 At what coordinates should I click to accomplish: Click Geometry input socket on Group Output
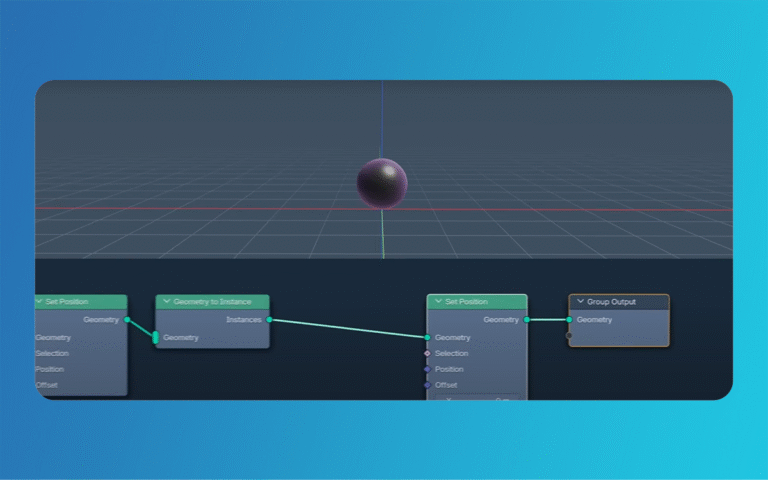point(569,319)
